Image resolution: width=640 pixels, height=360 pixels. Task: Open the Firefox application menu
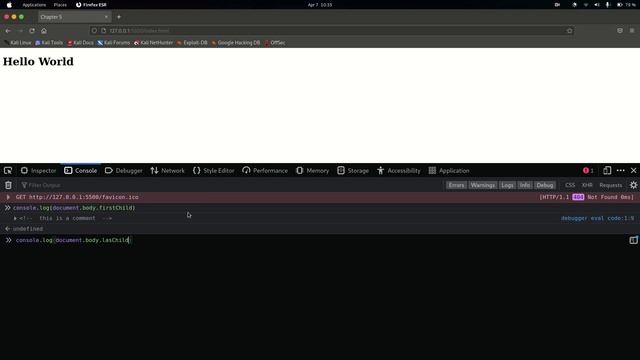(x=632, y=31)
